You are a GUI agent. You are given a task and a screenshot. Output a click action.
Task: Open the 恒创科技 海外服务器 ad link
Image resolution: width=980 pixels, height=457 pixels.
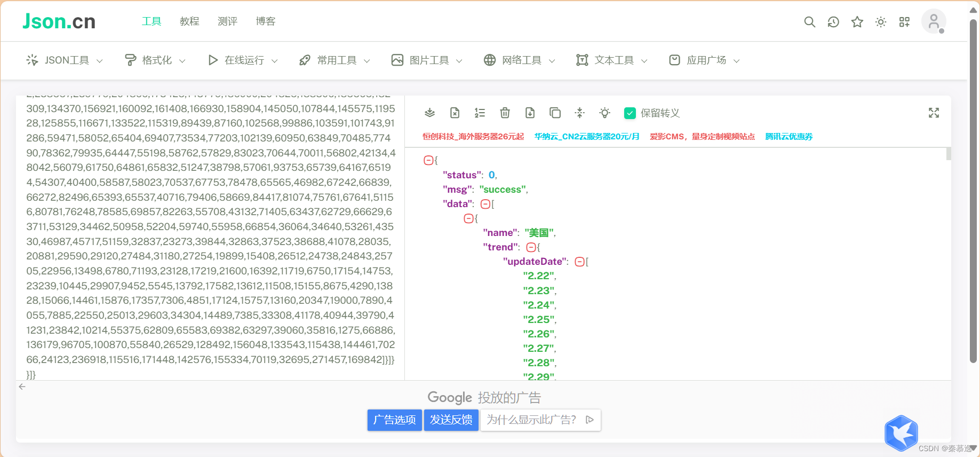pos(473,137)
